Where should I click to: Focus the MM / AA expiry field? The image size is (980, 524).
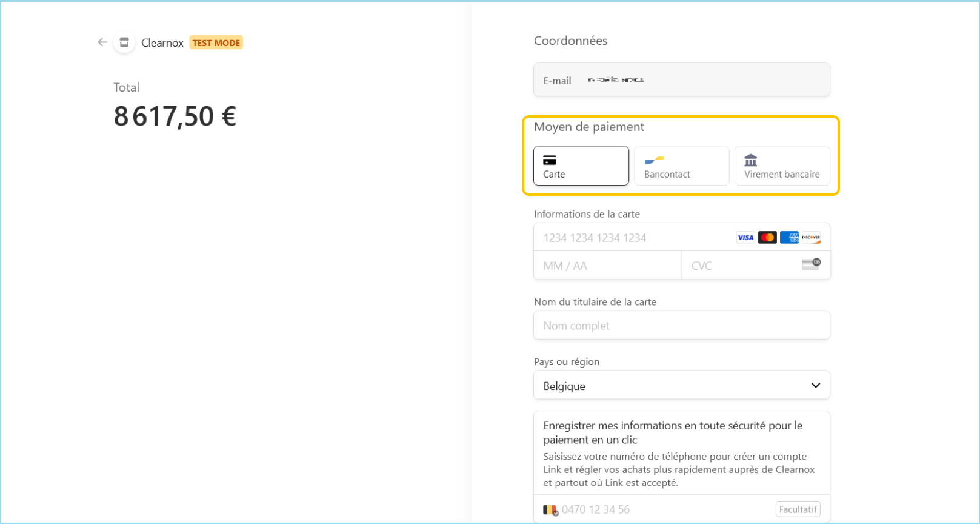(x=608, y=266)
